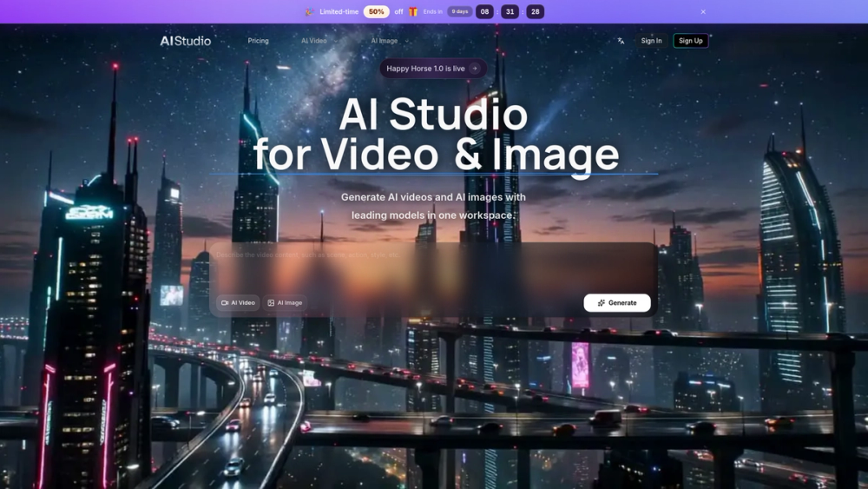
Task: Expand the AI Image menu
Action: point(390,41)
